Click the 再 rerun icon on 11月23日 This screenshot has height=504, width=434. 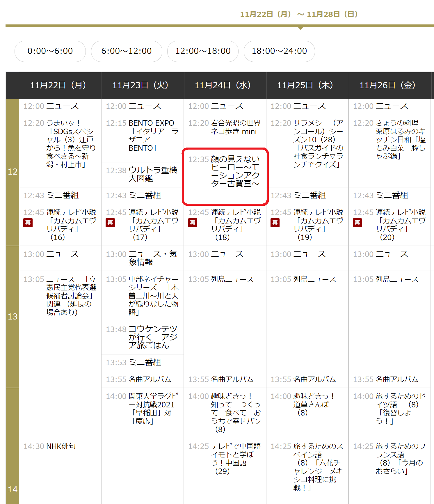point(110,223)
